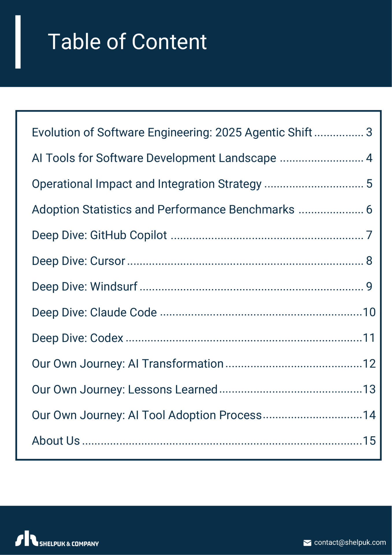This screenshot has height=555, width=392.
Task: Open the Evolution of Software Engineering entry
Action: (202, 132)
